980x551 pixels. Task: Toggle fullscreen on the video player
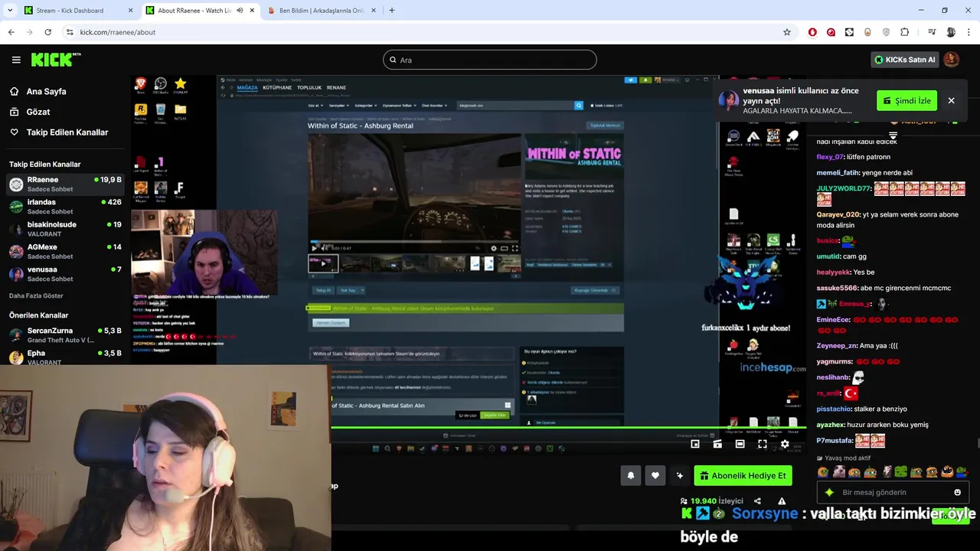point(763,444)
